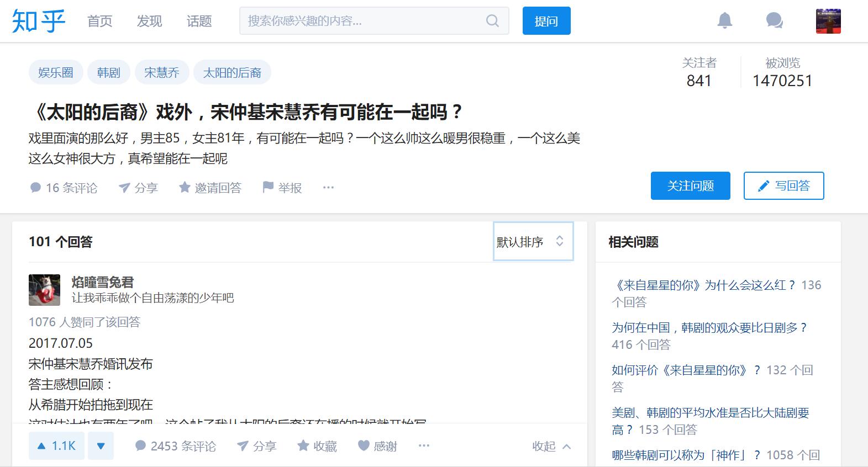
Task: Share the answer via 分享
Action: tap(256, 446)
